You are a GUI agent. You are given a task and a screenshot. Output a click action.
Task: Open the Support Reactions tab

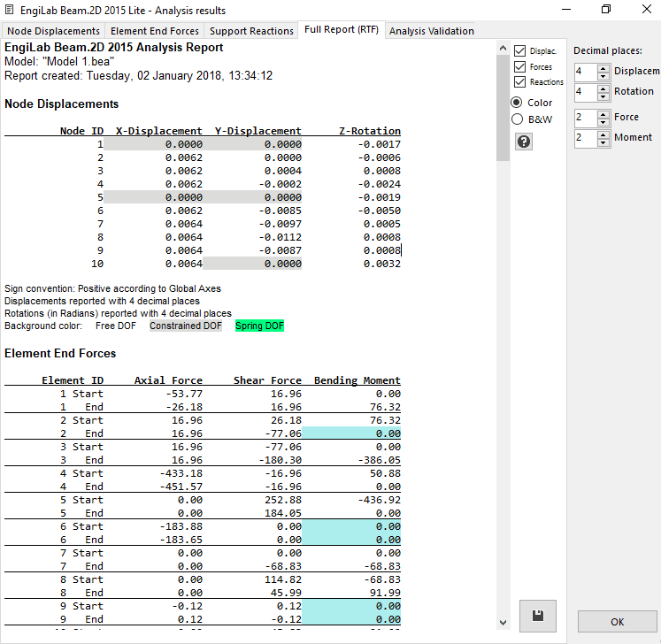tap(251, 31)
